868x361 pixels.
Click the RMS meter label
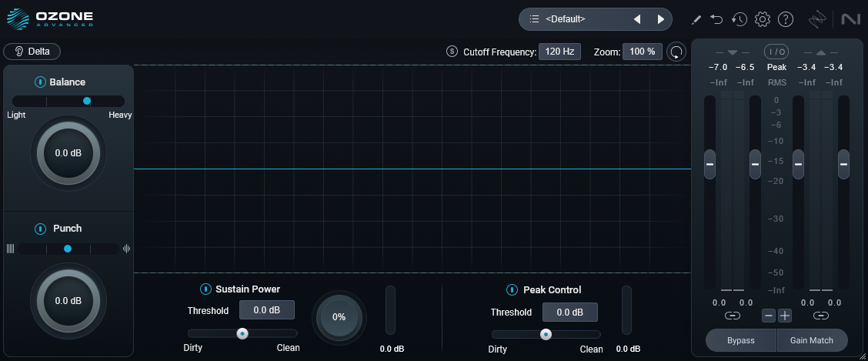click(x=776, y=82)
